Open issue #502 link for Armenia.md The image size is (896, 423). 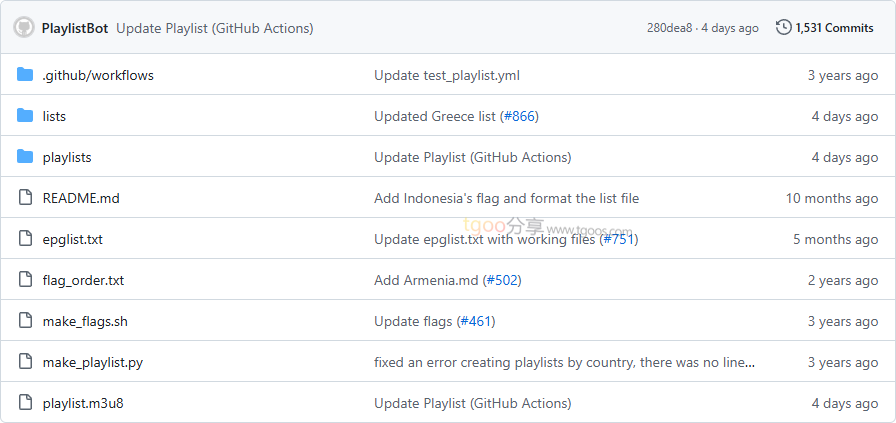tap(502, 280)
